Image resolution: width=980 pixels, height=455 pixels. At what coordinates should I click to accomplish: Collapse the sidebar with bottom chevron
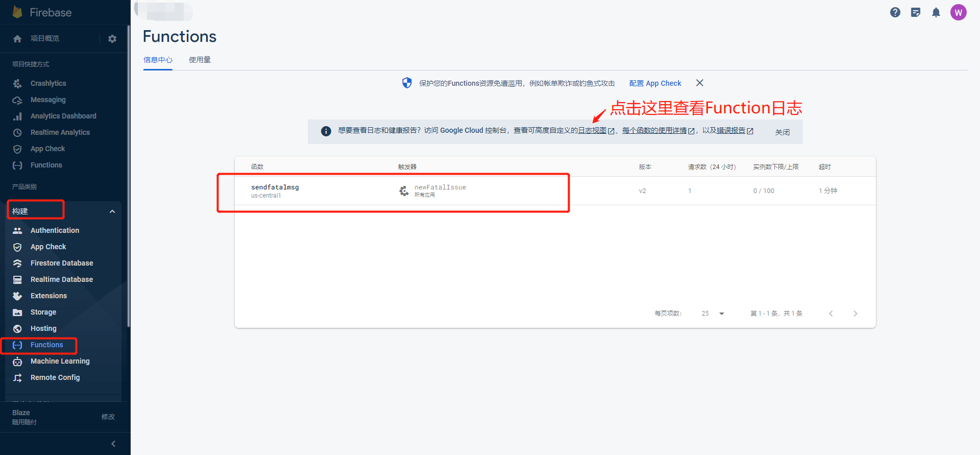[113, 444]
